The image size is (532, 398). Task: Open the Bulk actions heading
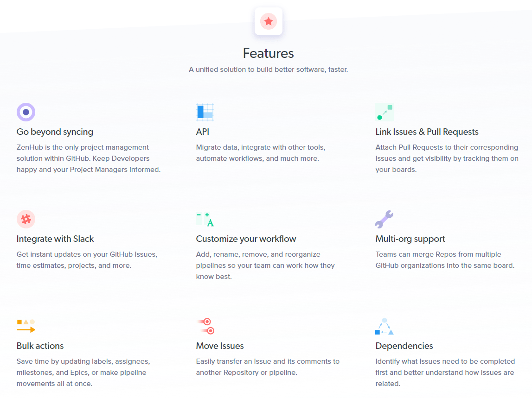(x=40, y=346)
